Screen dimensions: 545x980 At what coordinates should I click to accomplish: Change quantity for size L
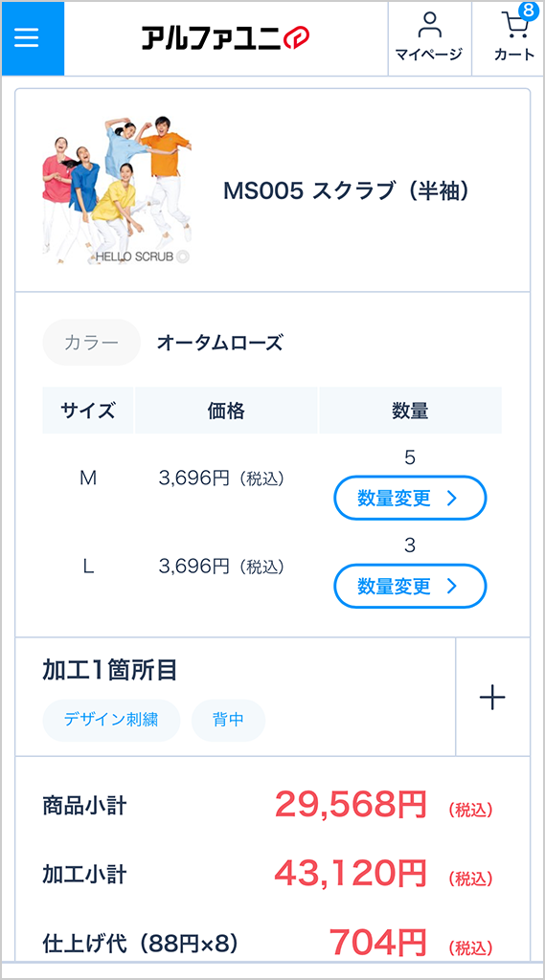(410, 587)
